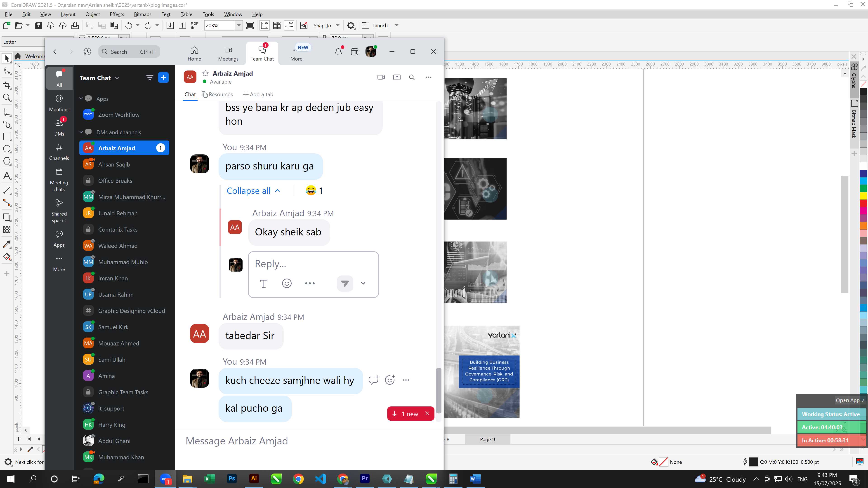Switch to Zoom Meetings tab

(x=228, y=54)
